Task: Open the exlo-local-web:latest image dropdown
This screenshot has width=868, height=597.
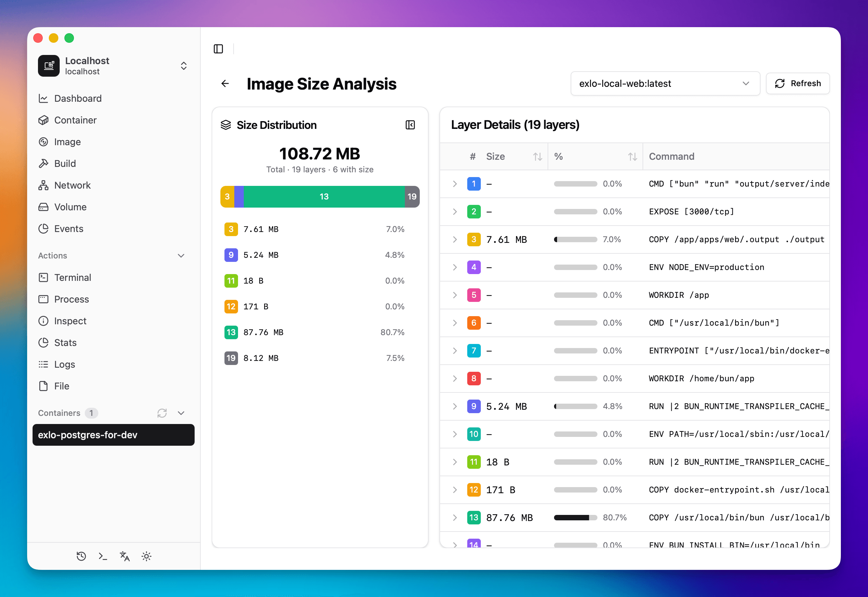Action: pos(665,83)
